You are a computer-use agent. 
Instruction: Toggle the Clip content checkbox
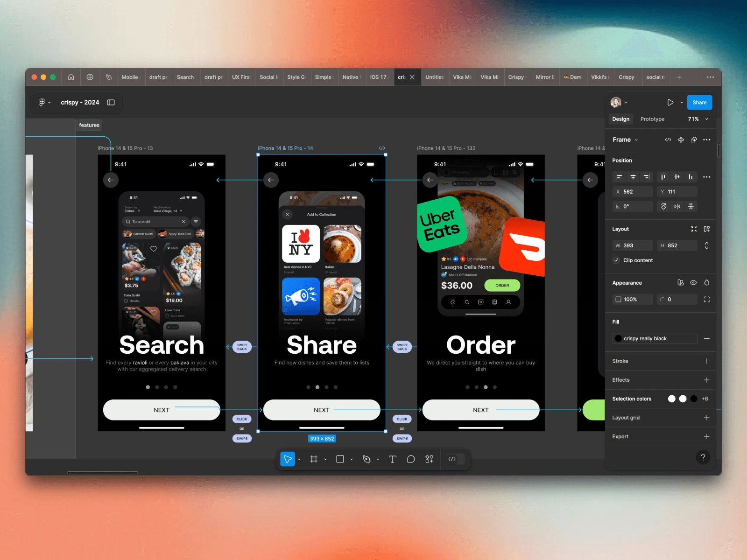click(x=616, y=260)
